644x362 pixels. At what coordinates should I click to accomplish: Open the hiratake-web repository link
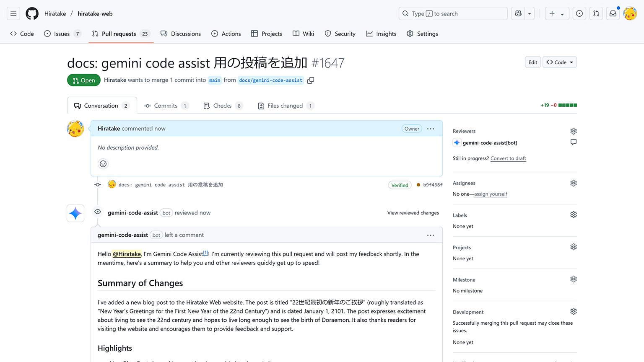pyautogui.click(x=95, y=13)
